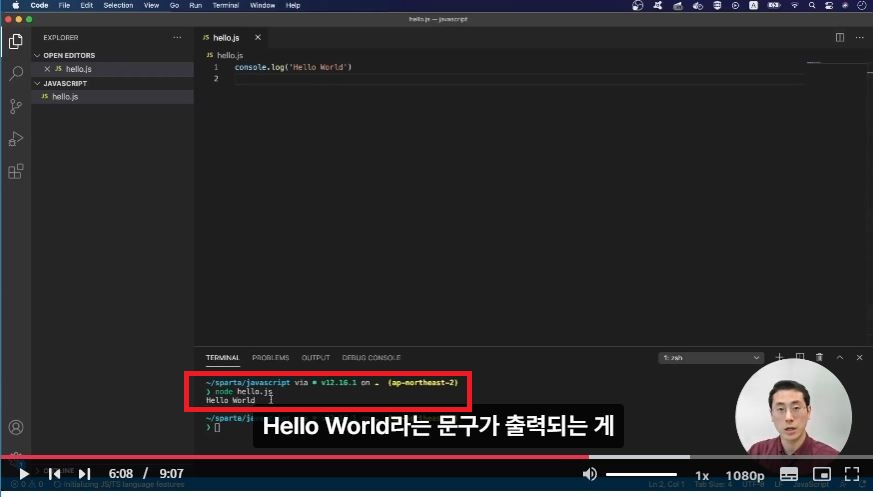Open the Run menu

tap(195, 6)
